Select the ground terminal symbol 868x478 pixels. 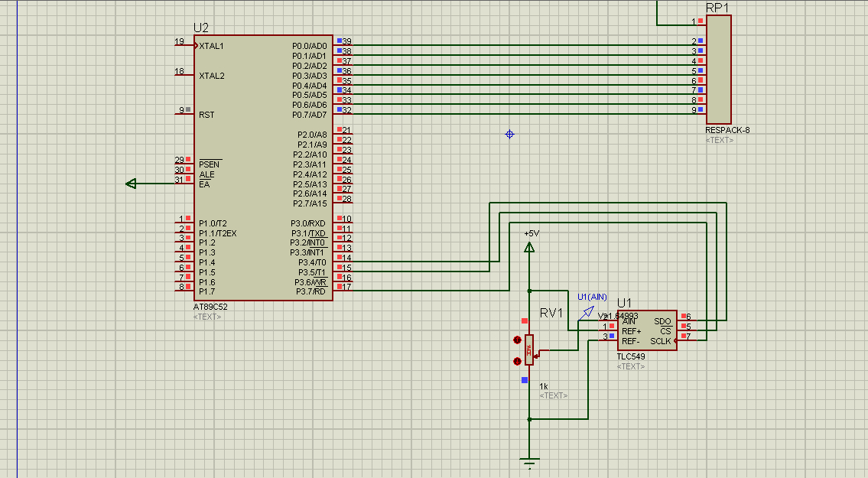coord(530,463)
